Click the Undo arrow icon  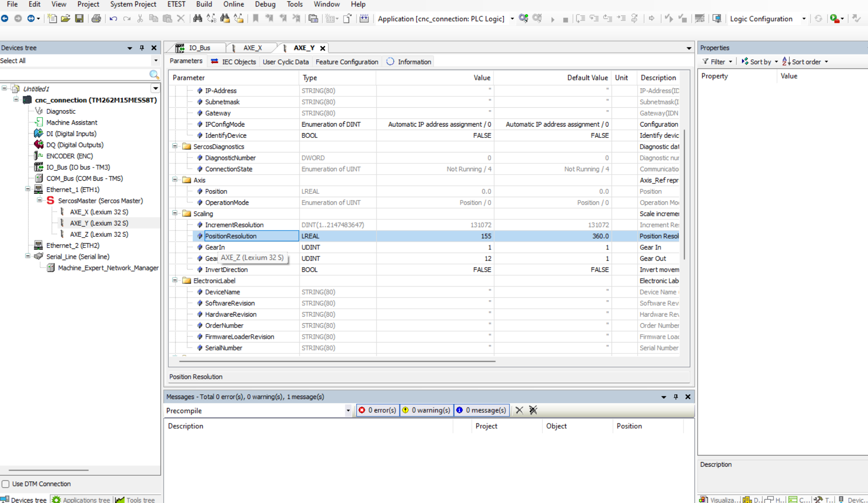tap(113, 19)
